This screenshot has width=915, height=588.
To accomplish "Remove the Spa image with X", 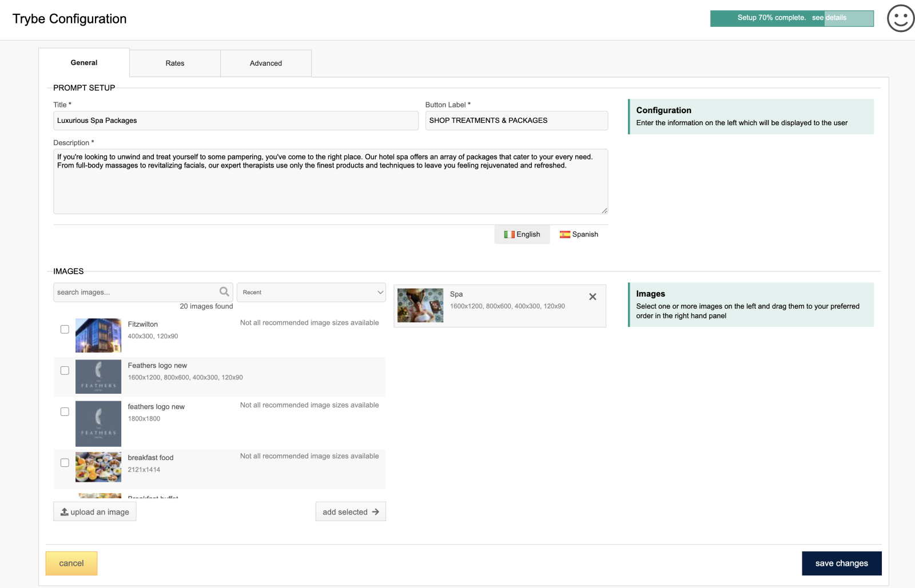I will [x=592, y=297].
